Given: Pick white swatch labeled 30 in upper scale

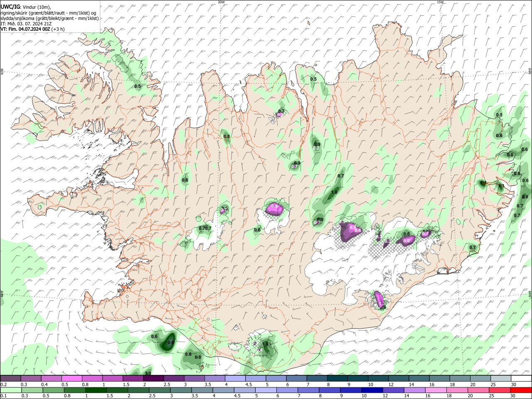Looking at the screenshot, I should pyautogui.click(x=522, y=379).
